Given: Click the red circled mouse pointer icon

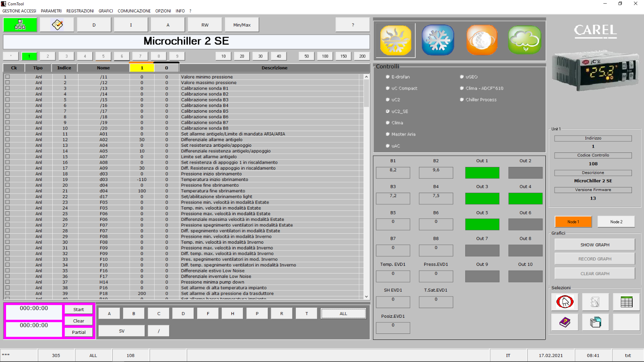Looking at the screenshot, I should tap(565, 302).
